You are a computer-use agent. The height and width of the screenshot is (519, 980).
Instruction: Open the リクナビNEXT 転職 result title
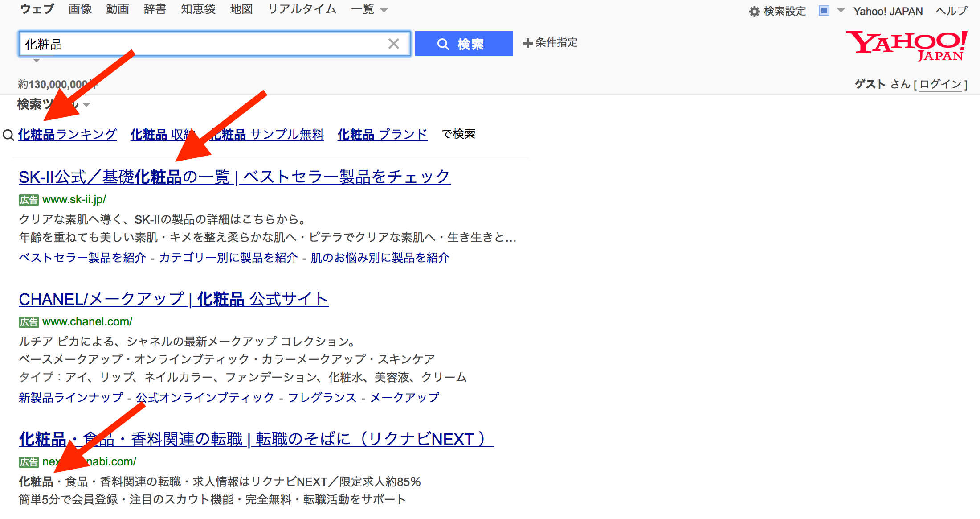click(x=257, y=439)
